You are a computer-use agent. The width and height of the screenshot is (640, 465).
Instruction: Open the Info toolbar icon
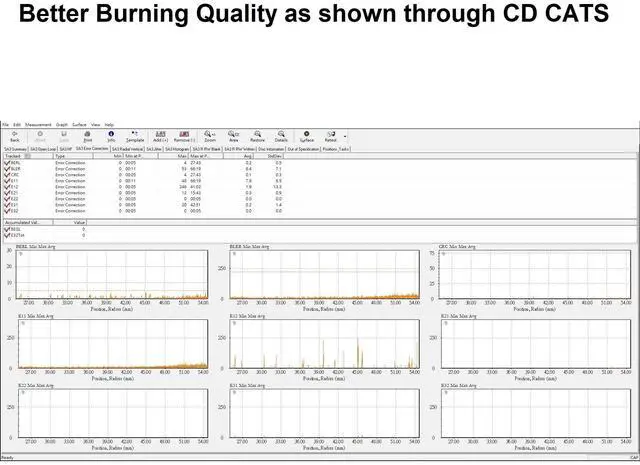[x=111, y=136]
